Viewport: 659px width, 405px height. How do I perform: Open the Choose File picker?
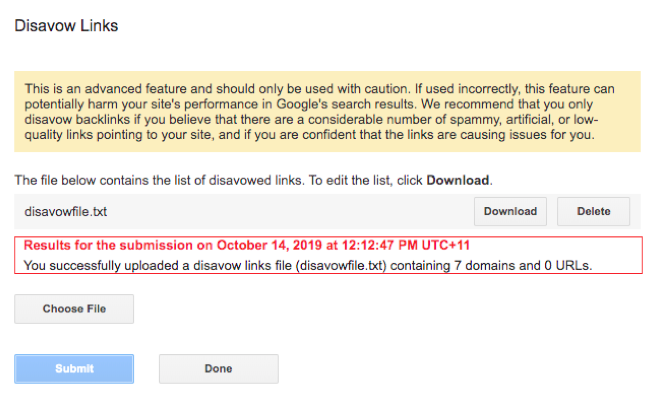click(x=74, y=309)
